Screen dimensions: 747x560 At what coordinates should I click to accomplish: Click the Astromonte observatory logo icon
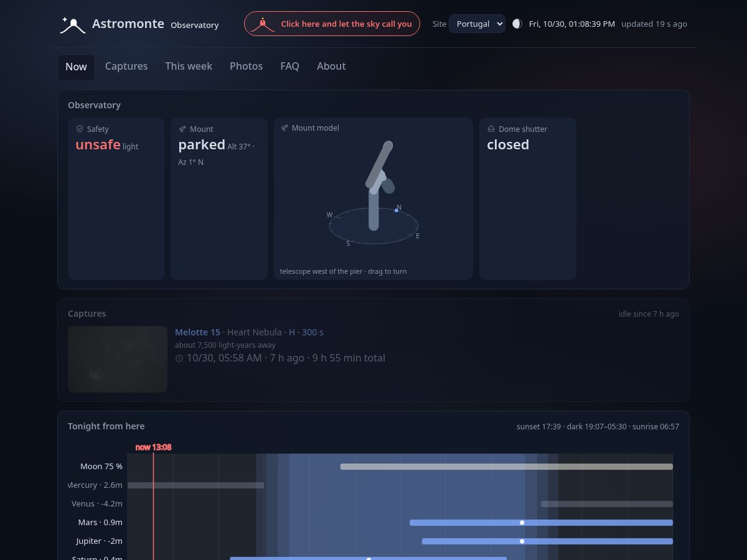click(x=72, y=25)
